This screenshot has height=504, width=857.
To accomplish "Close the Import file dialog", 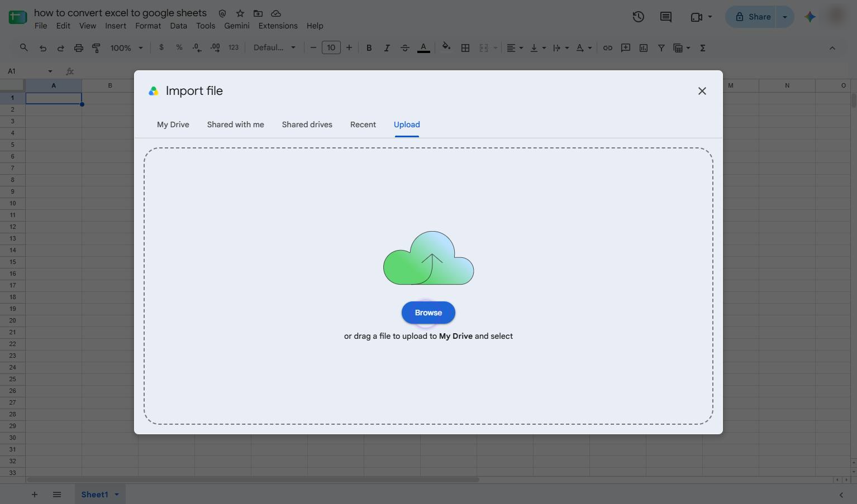I will click(x=702, y=91).
